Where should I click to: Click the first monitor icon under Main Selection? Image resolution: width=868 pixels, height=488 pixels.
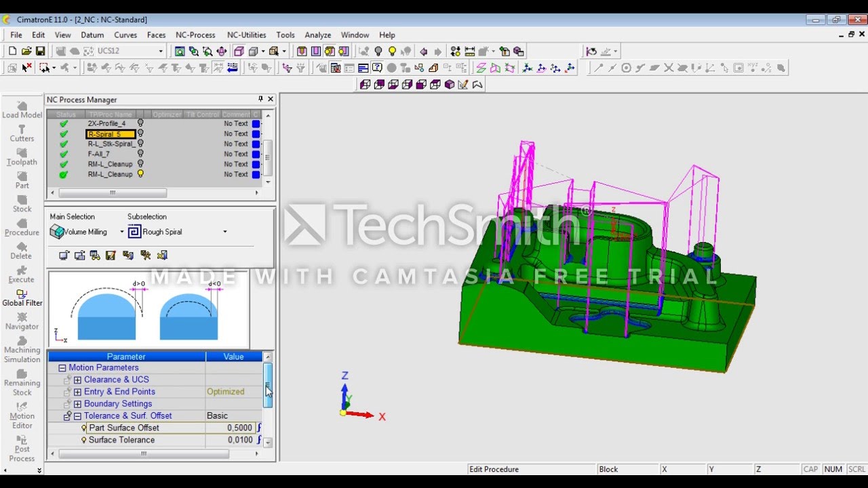(x=64, y=256)
